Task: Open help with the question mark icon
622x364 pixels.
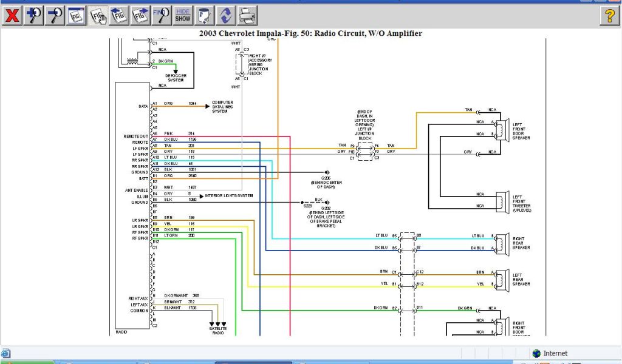Action: coord(609,15)
